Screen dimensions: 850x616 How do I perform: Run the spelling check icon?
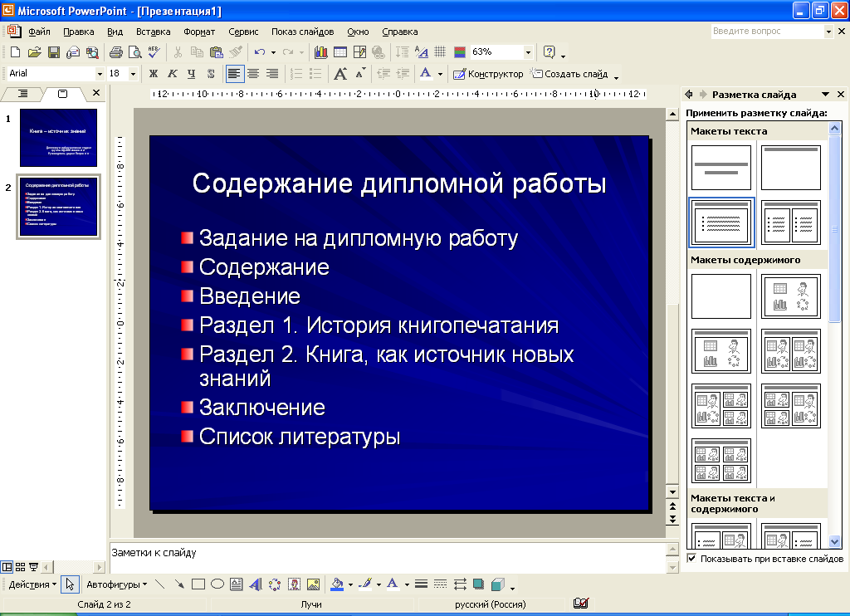(x=154, y=52)
